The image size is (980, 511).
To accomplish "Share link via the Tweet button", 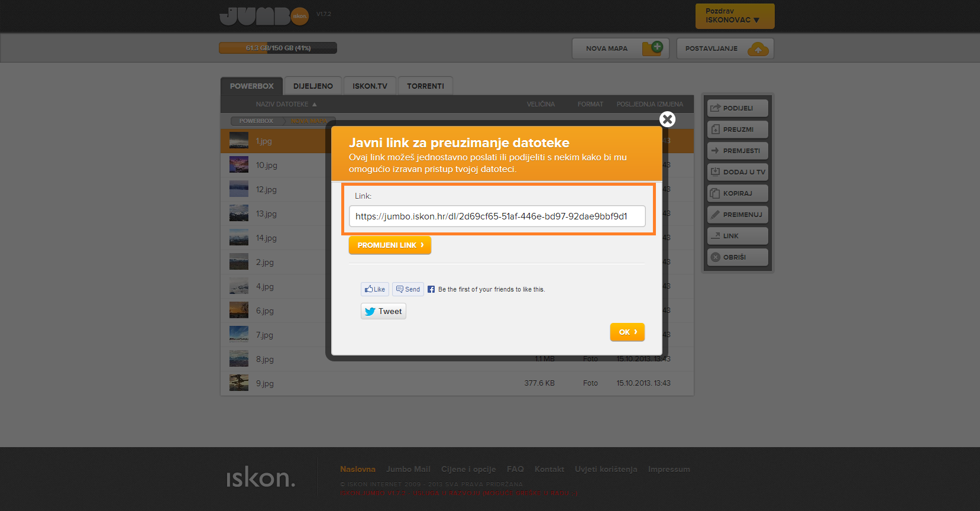I will coord(383,311).
